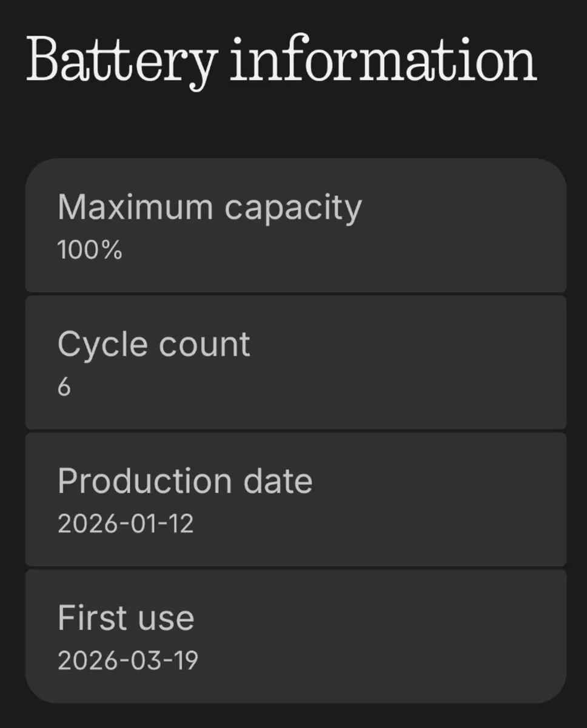Click the 100% capacity value

pyautogui.click(x=90, y=250)
